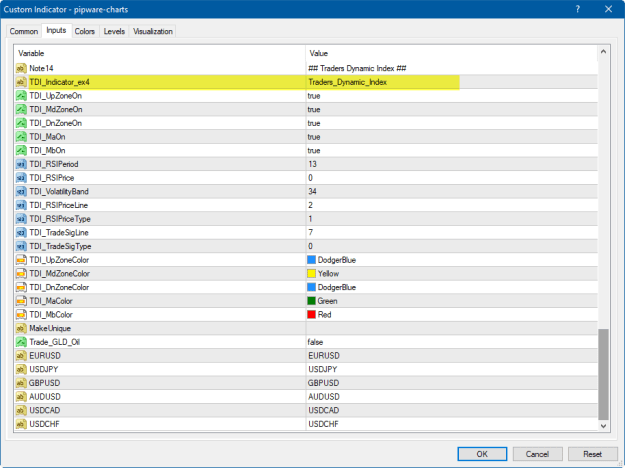Click the Variable column header

160,53
